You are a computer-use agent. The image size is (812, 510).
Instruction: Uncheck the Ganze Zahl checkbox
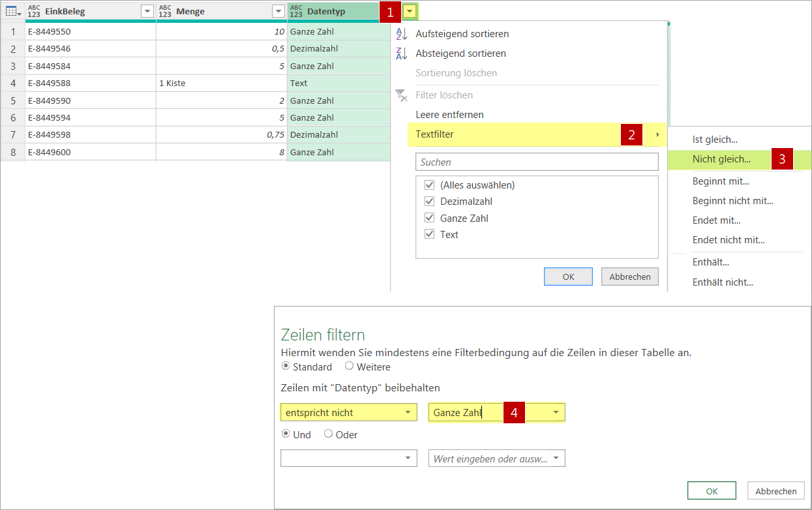pyautogui.click(x=429, y=218)
